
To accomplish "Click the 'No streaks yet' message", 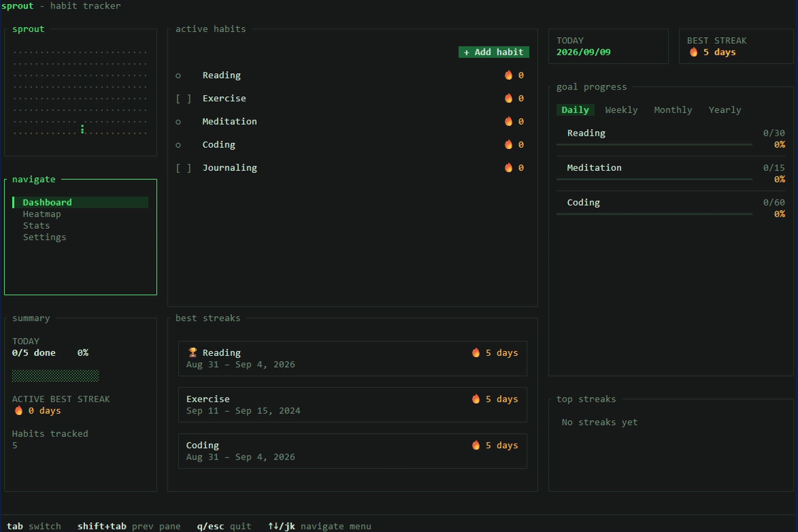I will pos(600,422).
